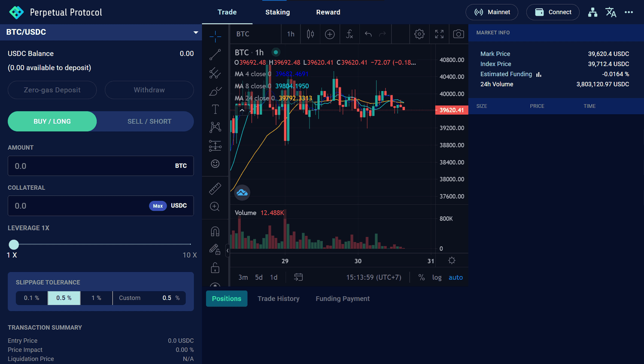Image resolution: width=644 pixels, height=364 pixels.
Task: Undo the last chart action
Action: (x=368, y=34)
